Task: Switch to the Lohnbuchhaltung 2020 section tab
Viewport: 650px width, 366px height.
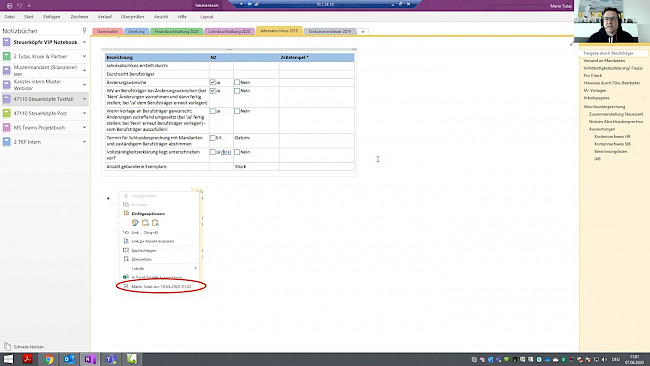Action: (x=229, y=32)
